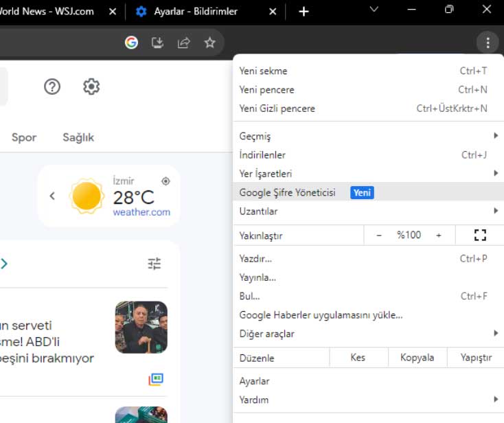The height and width of the screenshot is (423, 504).
Task: Open a new tab with plus button
Action: [x=303, y=12]
